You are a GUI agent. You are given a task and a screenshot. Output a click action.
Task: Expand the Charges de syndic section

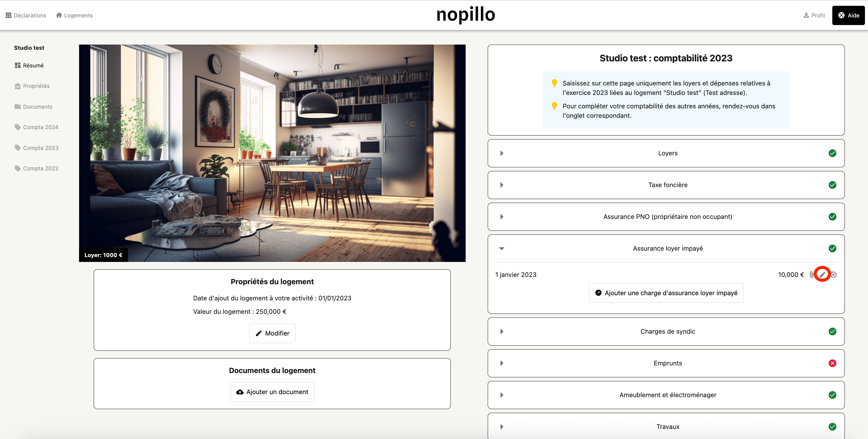click(502, 332)
